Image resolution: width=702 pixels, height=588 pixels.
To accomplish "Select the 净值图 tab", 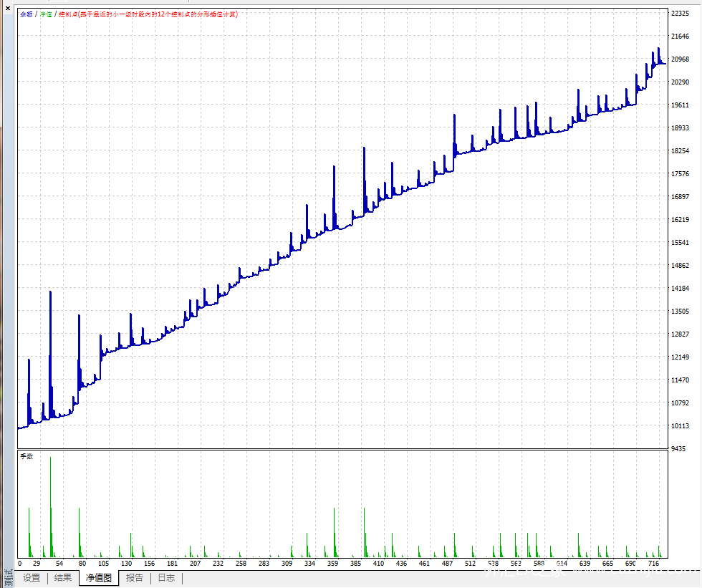I will 99,578.
